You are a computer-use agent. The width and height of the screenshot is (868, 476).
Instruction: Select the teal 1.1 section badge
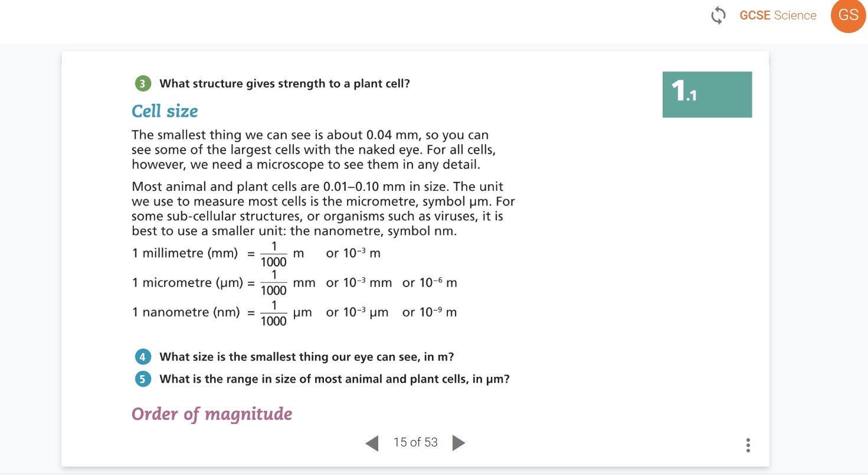pyautogui.click(x=707, y=94)
